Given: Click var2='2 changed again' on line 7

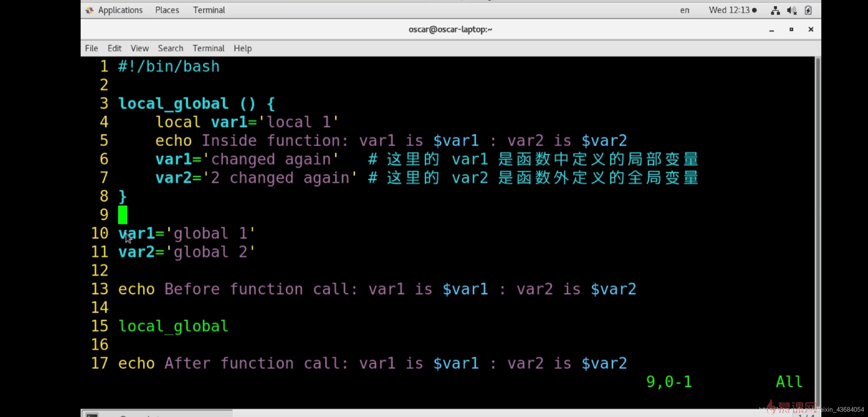Looking at the screenshot, I should point(256,178).
